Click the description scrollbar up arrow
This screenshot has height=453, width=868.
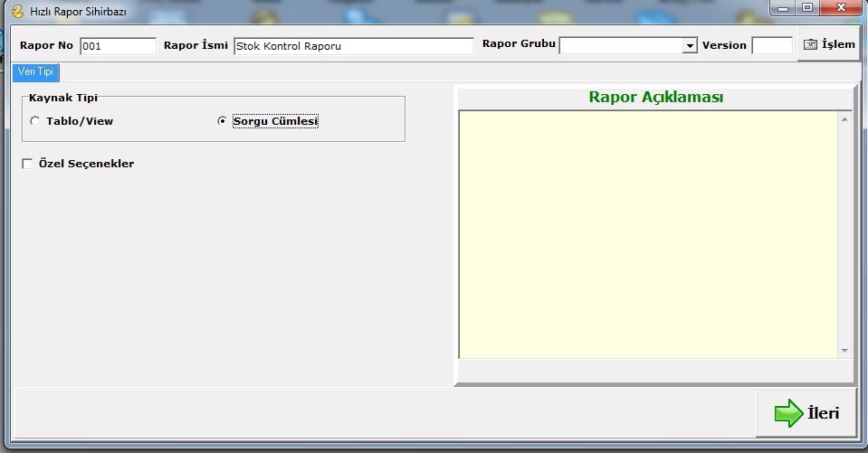click(x=844, y=119)
